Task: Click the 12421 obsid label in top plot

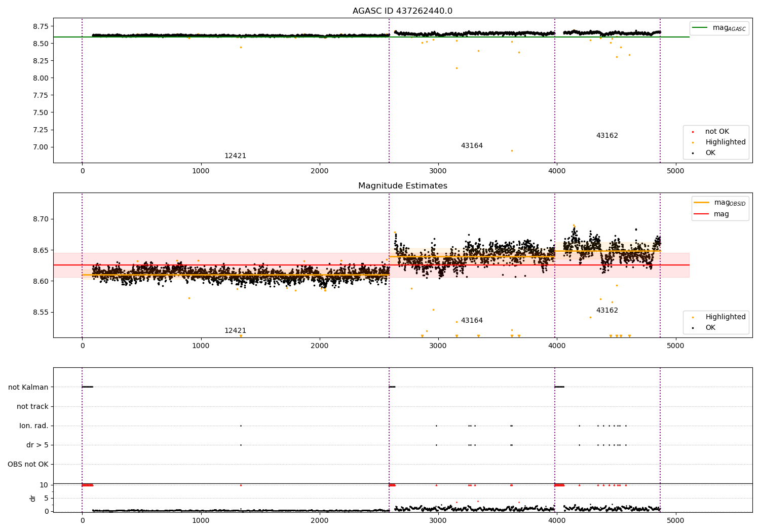Action: pos(235,156)
